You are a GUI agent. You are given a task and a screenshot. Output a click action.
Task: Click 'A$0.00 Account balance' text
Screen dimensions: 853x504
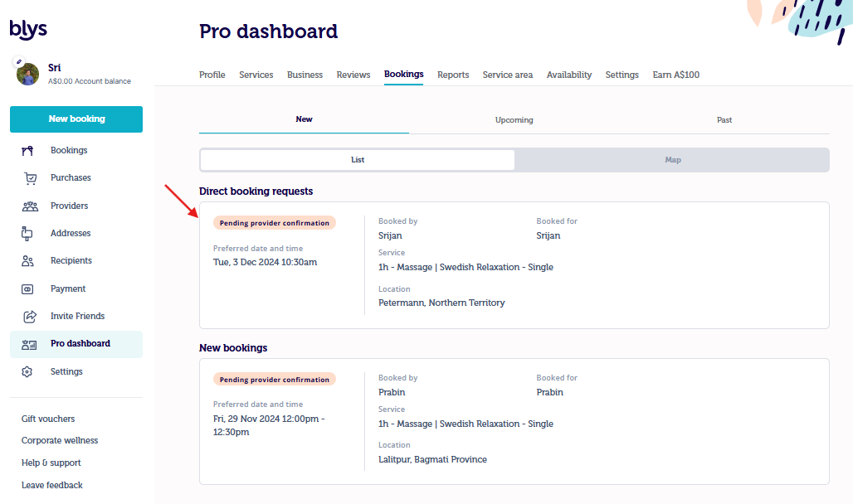point(90,81)
